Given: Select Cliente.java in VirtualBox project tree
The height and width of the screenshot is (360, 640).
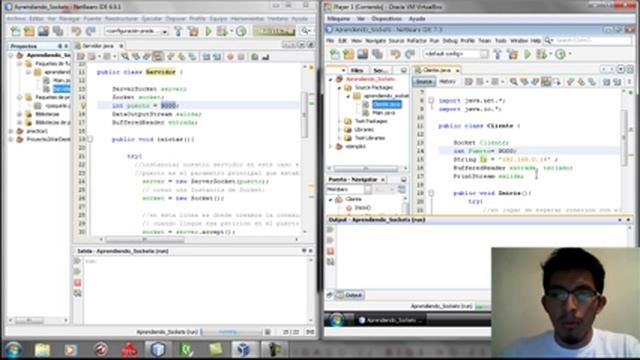Looking at the screenshot, I should coord(387,104).
